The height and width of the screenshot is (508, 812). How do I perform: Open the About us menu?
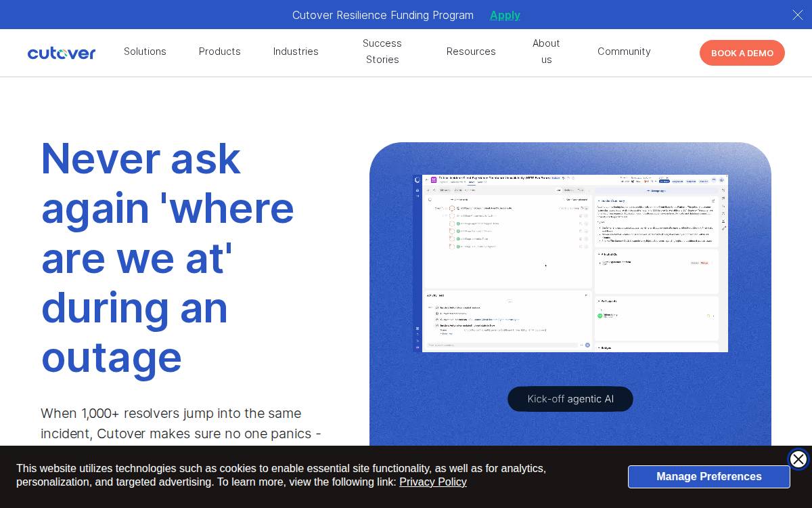click(546, 51)
